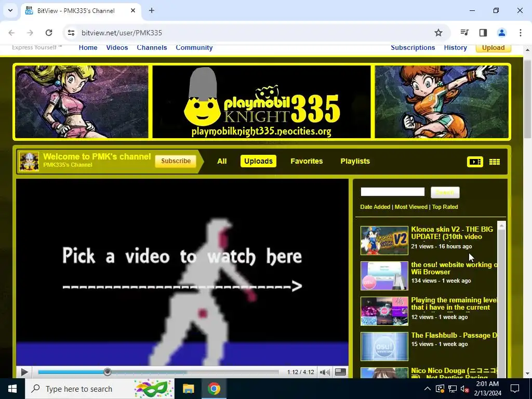Viewport: 532px width, 399px height.
Task: Open the Community navigation link
Action: tap(194, 47)
